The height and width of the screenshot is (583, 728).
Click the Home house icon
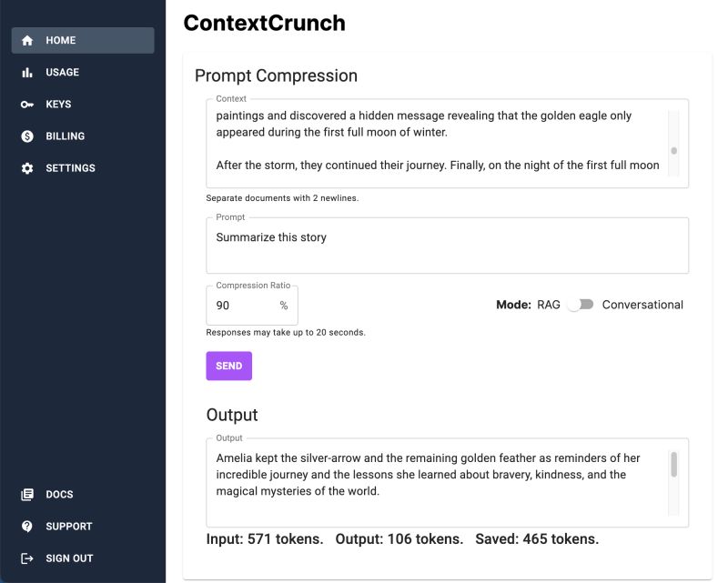[27, 40]
